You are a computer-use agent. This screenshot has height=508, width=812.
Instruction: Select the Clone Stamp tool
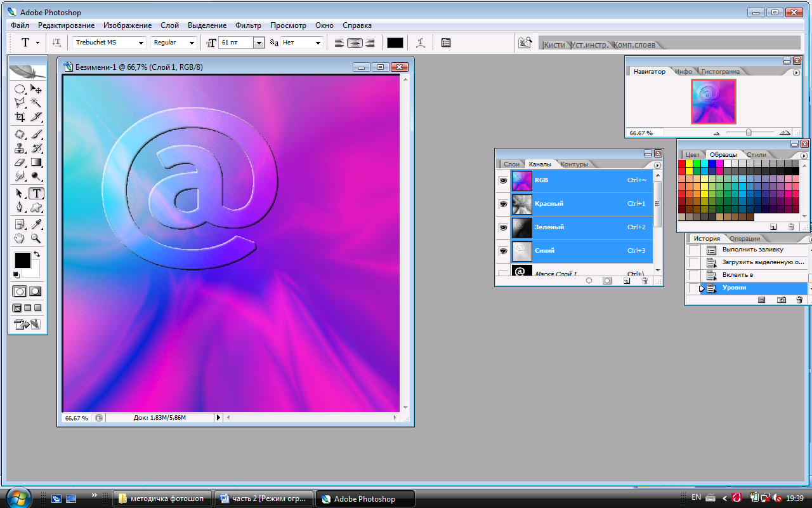pos(20,149)
